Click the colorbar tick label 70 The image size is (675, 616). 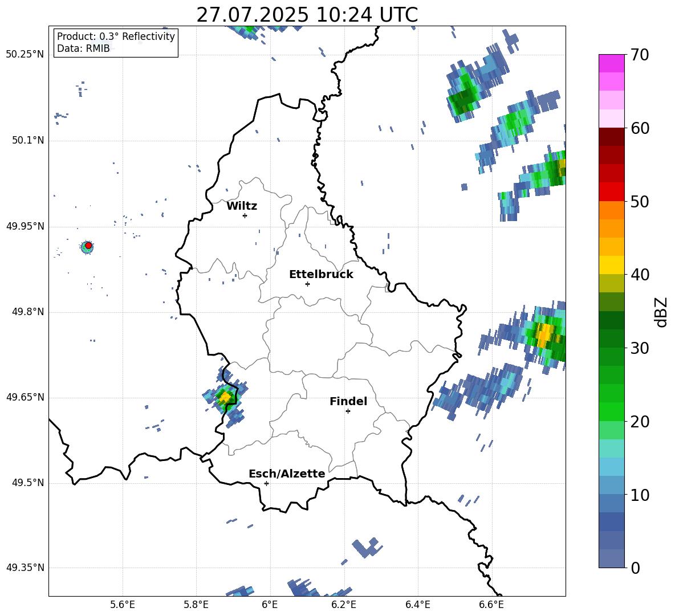(x=640, y=55)
